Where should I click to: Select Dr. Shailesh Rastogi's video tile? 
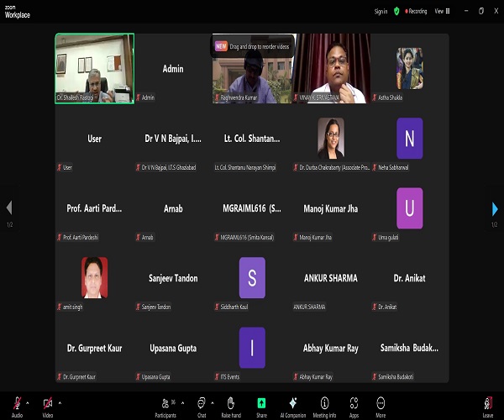pos(94,68)
